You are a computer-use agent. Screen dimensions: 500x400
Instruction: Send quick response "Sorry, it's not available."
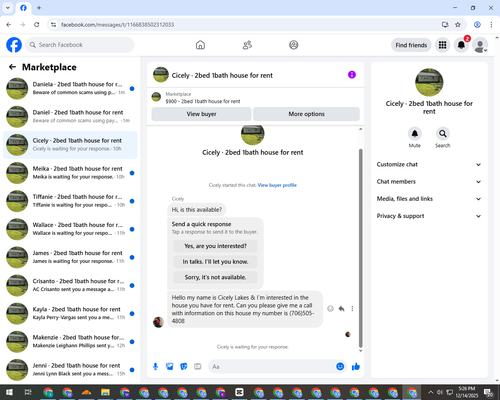click(215, 277)
